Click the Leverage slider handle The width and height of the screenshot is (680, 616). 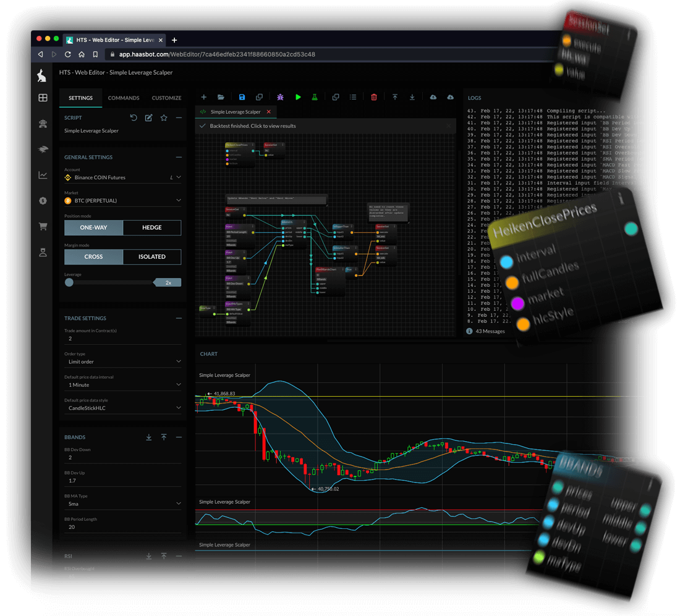(x=69, y=282)
